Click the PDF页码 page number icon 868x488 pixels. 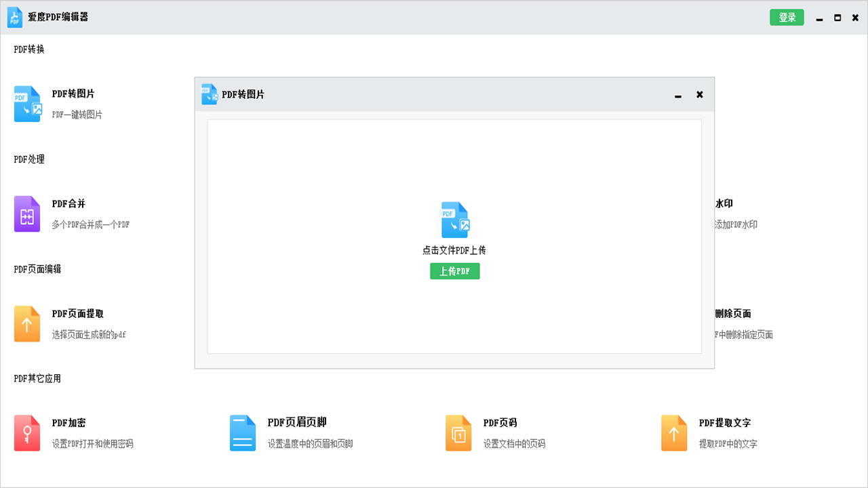point(458,432)
